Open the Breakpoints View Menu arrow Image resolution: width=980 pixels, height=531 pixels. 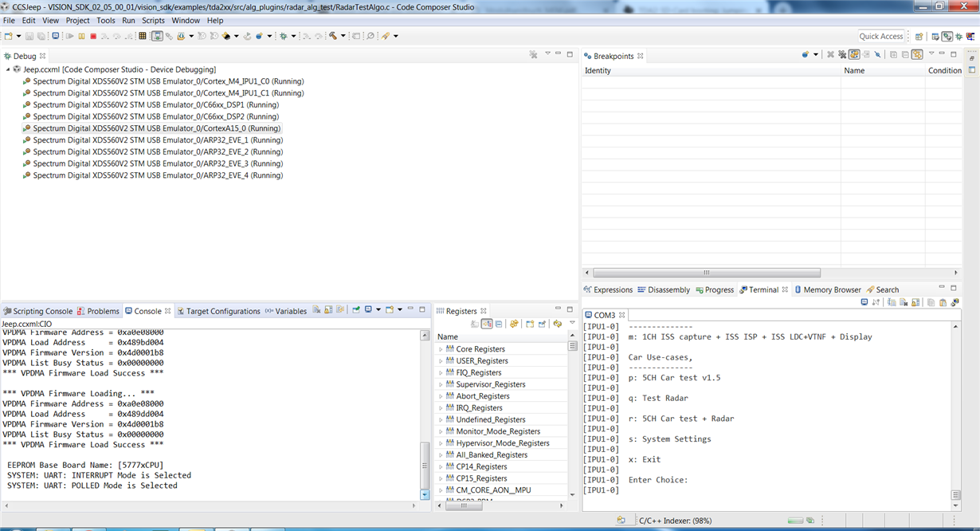coord(931,53)
